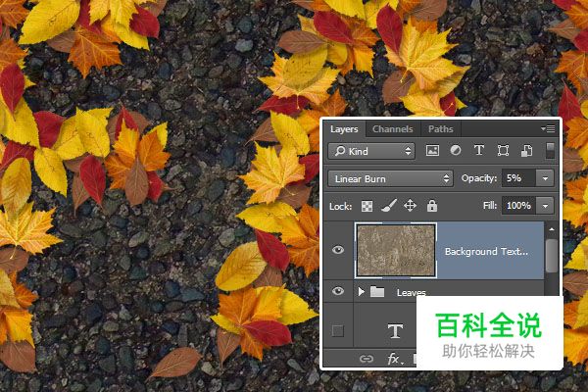Hide the Leaves group
The height and width of the screenshot is (392, 588).
click(x=338, y=291)
